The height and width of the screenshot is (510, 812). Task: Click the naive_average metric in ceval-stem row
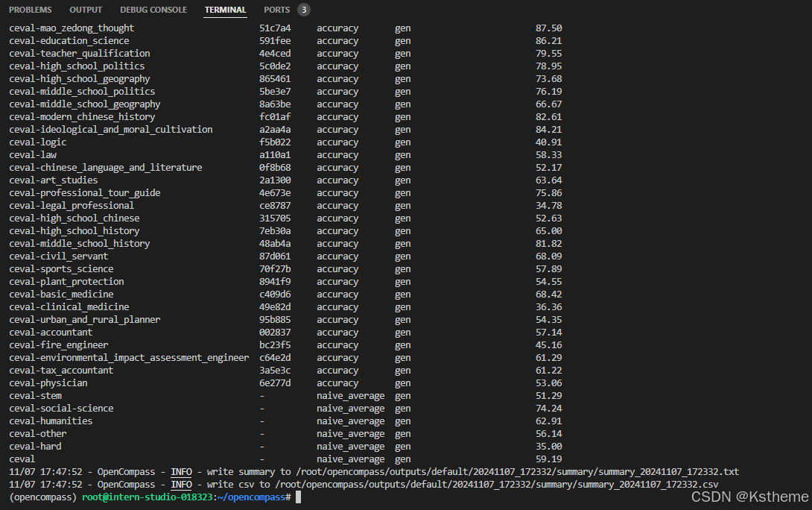pos(351,395)
